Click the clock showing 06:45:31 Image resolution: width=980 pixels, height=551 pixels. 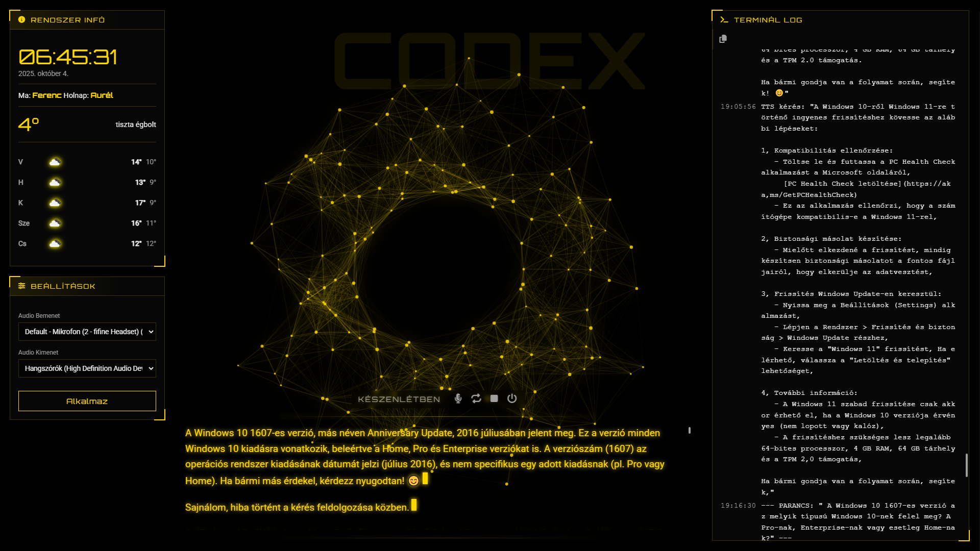point(68,57)
